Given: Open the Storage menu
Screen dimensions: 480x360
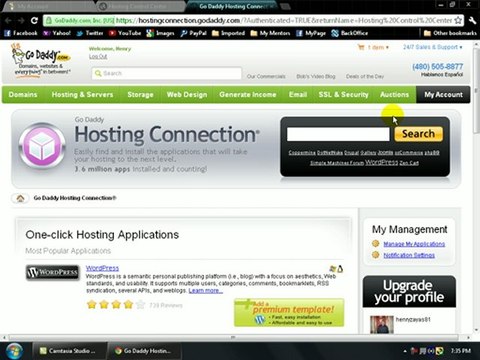Looking at the screenshot, I should (x=140, y=95).
